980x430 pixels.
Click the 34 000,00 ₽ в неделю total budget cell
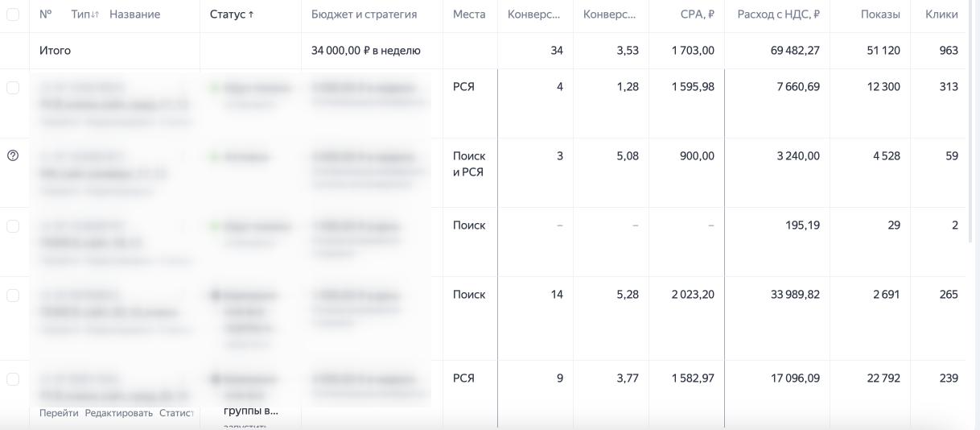pos(366,51)
